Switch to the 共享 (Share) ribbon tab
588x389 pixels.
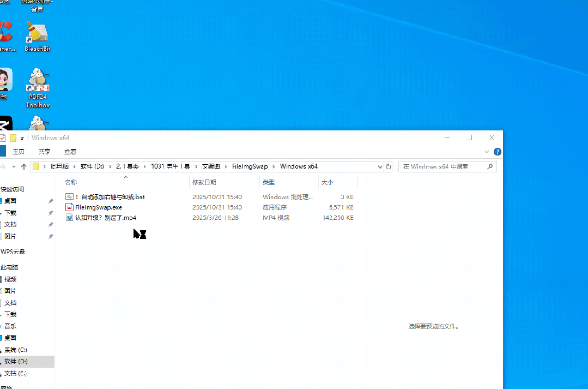point(44,152)
